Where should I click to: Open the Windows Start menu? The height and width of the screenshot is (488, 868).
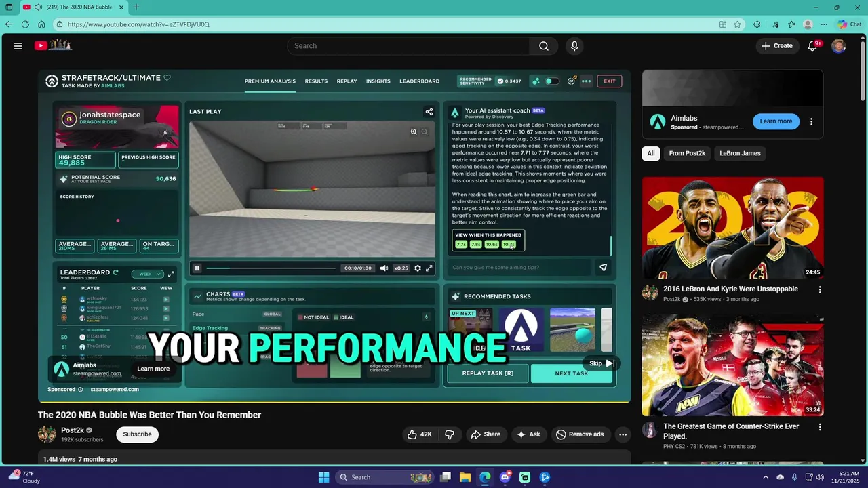pos(323,477)
